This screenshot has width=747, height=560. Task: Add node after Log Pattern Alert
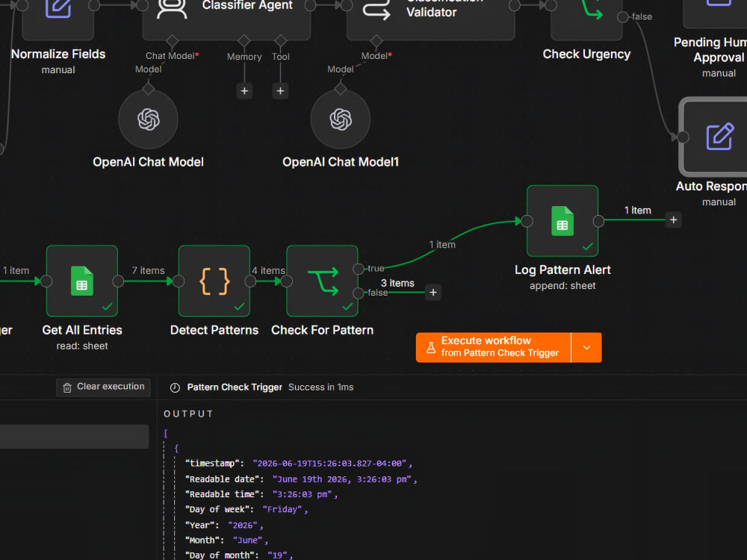click(x=673, y=220)
